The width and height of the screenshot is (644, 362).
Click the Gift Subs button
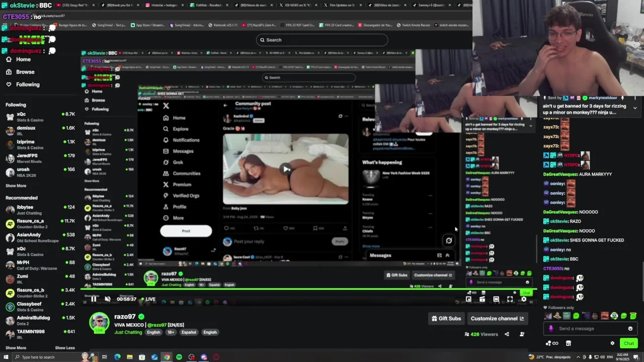coord(446,318)
